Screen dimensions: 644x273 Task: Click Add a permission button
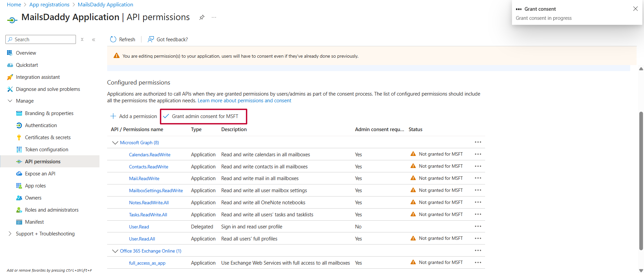click(x=134, y=116)
